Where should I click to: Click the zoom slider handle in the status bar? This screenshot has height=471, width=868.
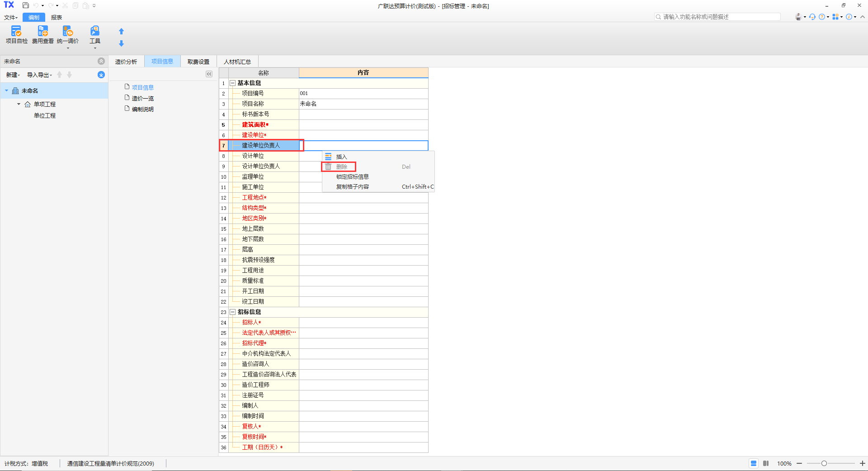pyautogui.click(x=824, y=463)
